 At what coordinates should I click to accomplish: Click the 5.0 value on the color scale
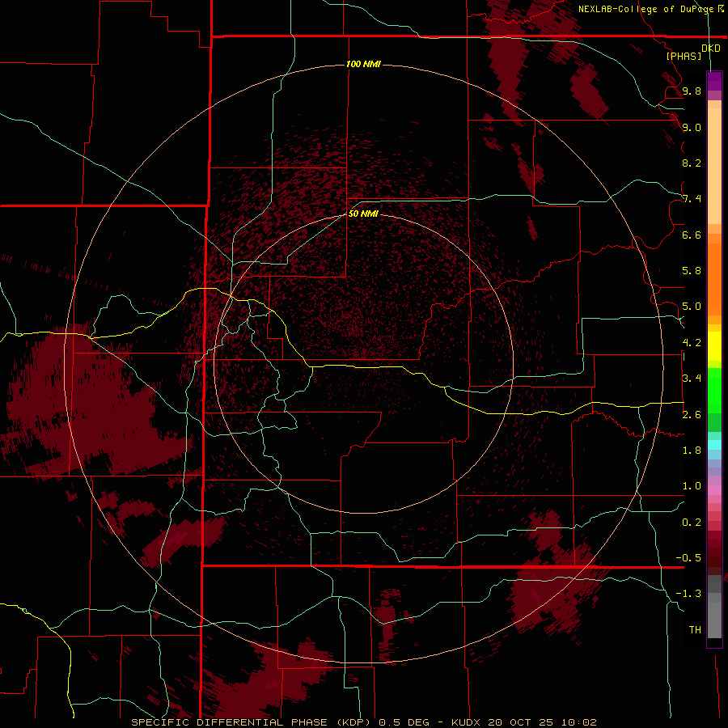692,307
